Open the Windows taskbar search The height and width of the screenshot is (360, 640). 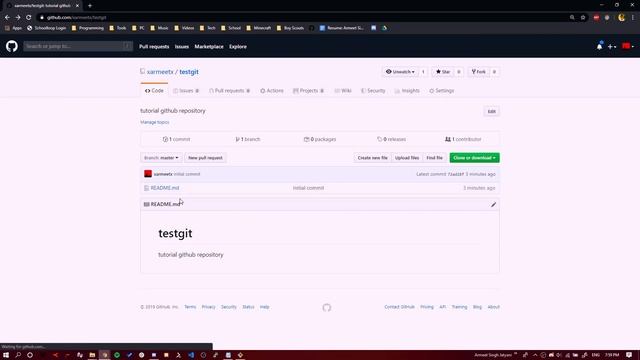coord(18,355)
